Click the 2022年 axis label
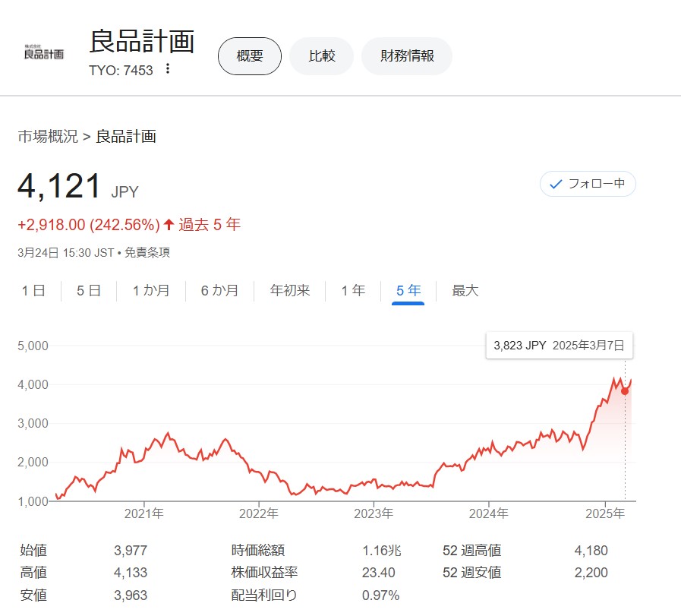Screen dimensions: 681x616 pos(259,513)
